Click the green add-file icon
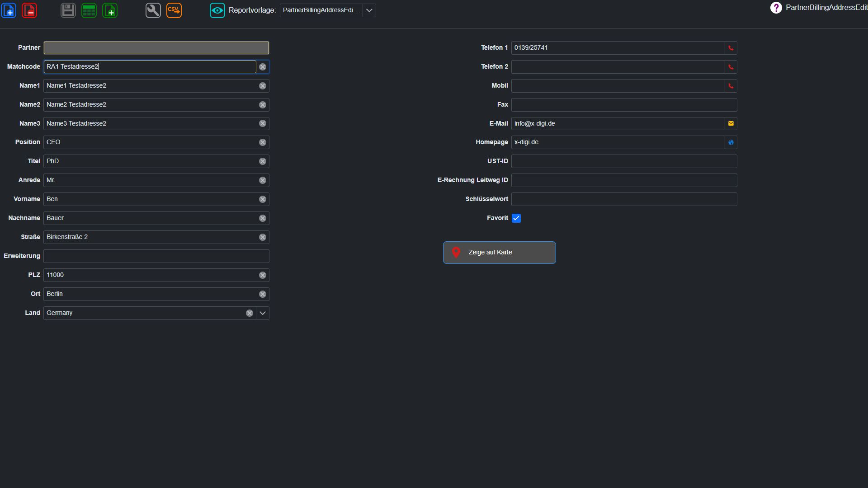The image size is (868, 488). pos(110,10)
